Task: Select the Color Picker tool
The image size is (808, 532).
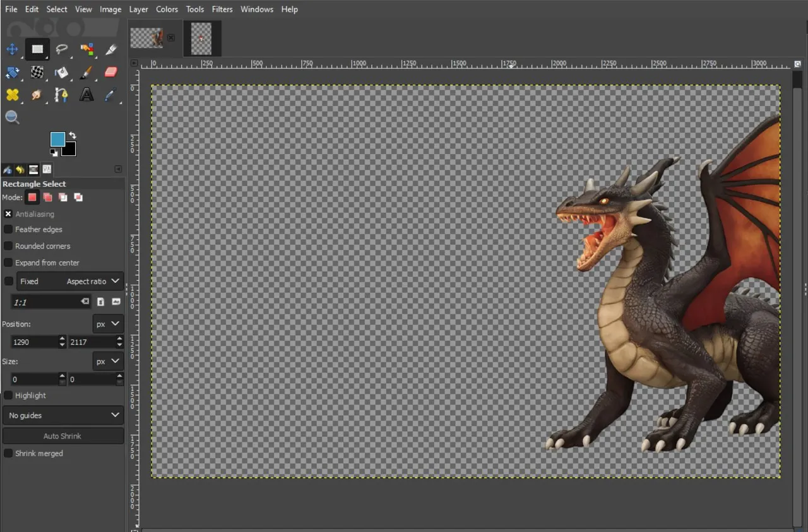Action: [111, 95]
